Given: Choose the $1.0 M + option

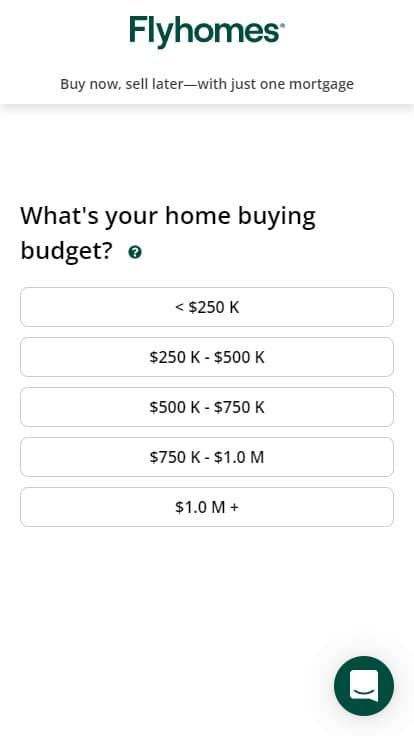Looking at the screenshot, I should coord(207,507).
